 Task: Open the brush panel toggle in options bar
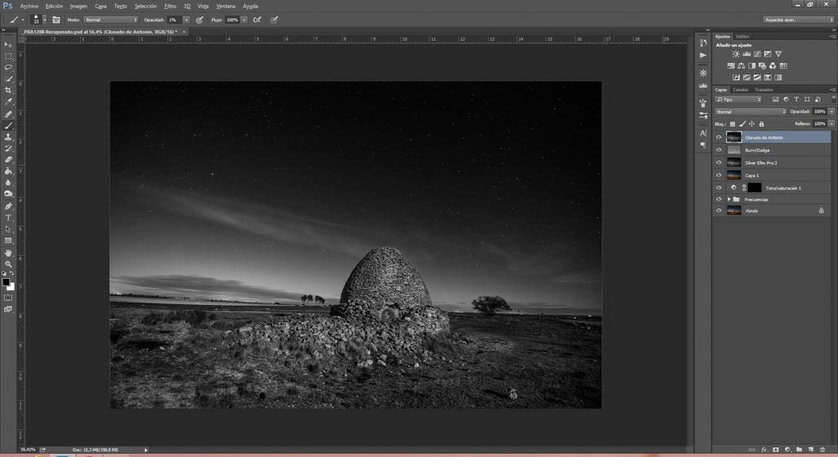[56, 19]
